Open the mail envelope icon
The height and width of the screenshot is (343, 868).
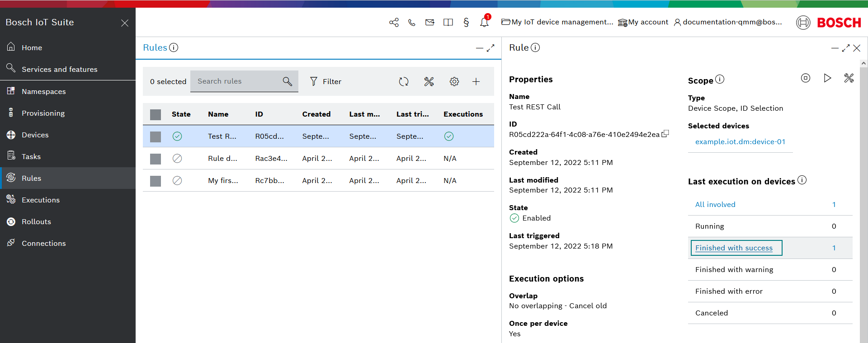point(430,22)
